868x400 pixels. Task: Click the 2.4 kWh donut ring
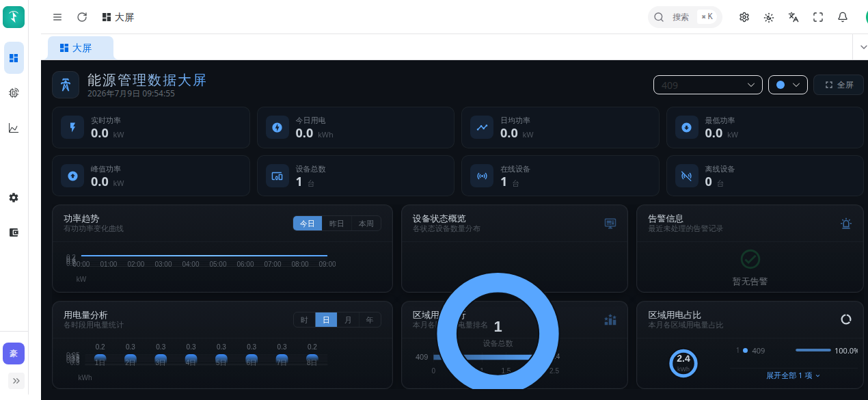[683, 363]
